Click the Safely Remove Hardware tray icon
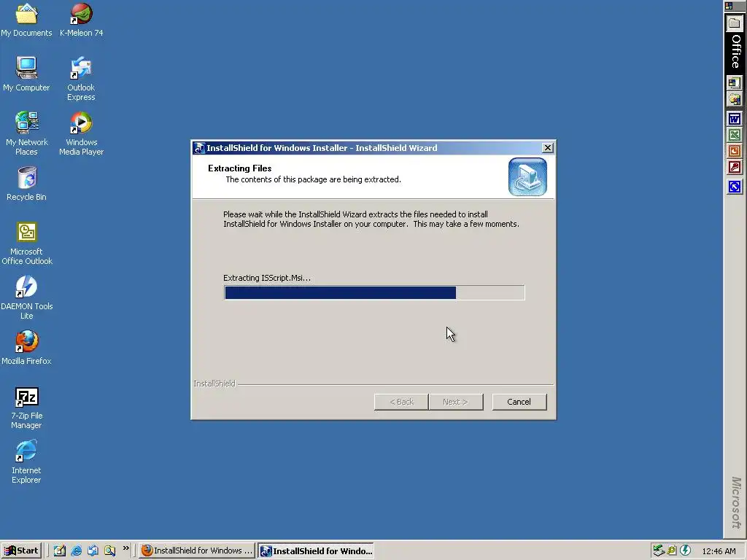The height and width of the screenshot is (560, 747). (x=659, y=551)
